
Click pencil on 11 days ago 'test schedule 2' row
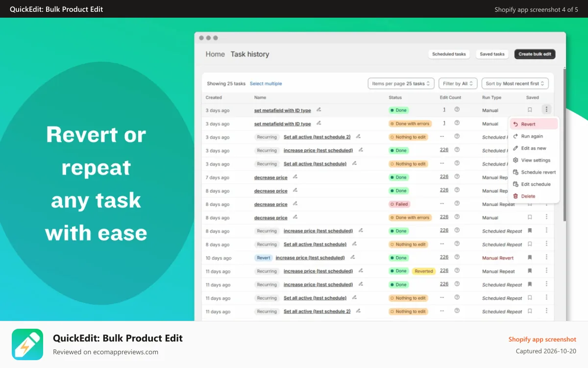pyautogui.click(x=358, y=311)
